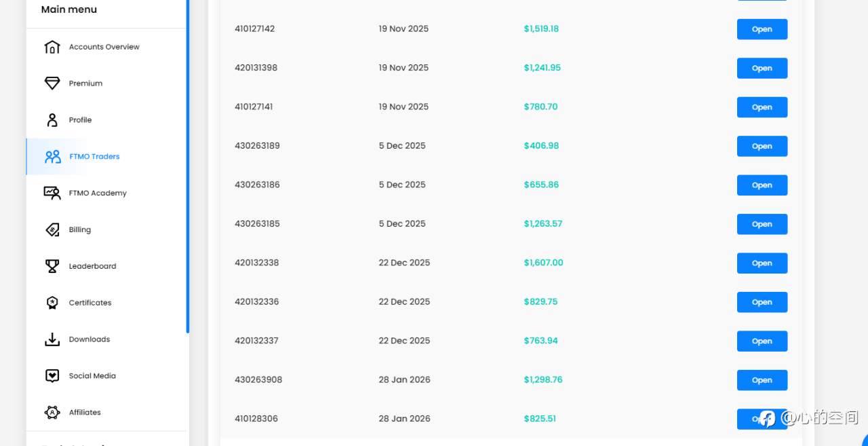Click the $1,263.57 amount for account 430263185
Image resolution: width=868 pixels, height=446 pixels.
coord(542,224)
